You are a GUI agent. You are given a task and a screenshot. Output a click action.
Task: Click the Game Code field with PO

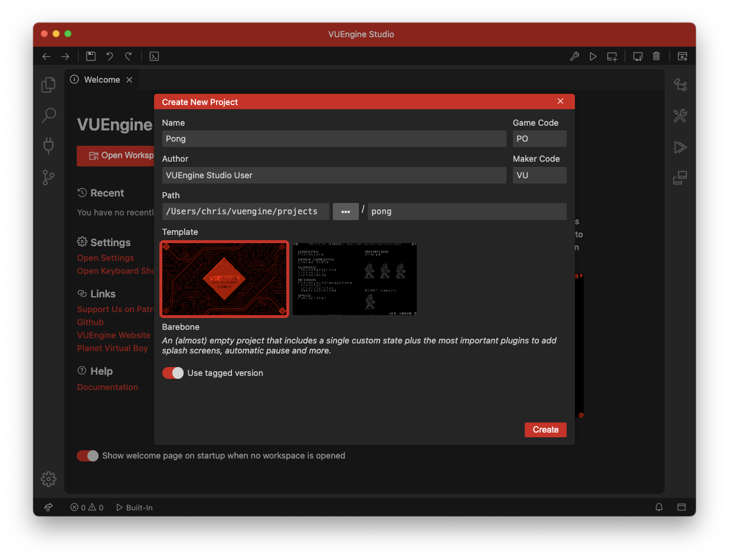point(540,139)
